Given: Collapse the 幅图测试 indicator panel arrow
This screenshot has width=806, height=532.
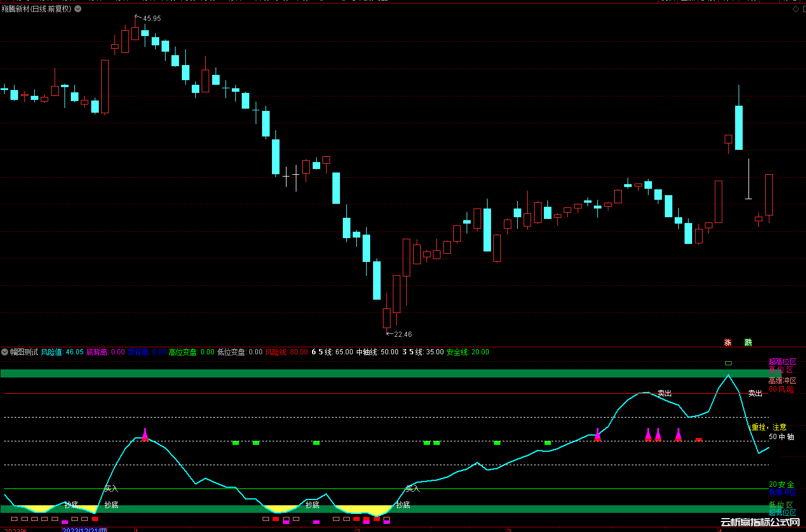Looking at the screenshot, I should coord(5,352).
